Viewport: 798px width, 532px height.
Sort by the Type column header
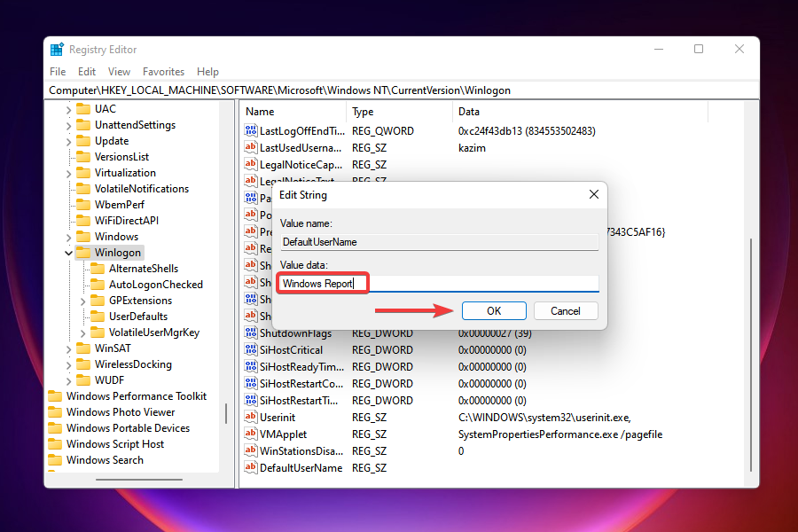[400, 112]
